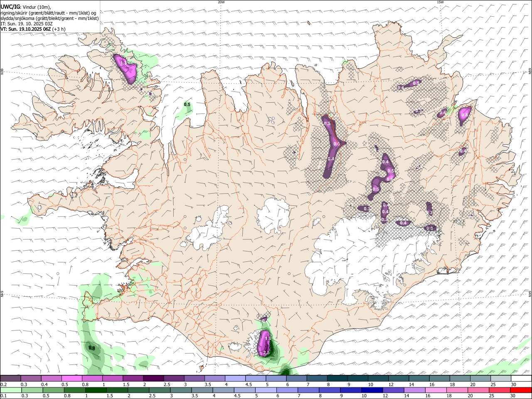Image resolution: width=532 pixels, height=399 pixels.
Task: Click the "rigning/skúrir" legend description line
Action: pos(48,12)
